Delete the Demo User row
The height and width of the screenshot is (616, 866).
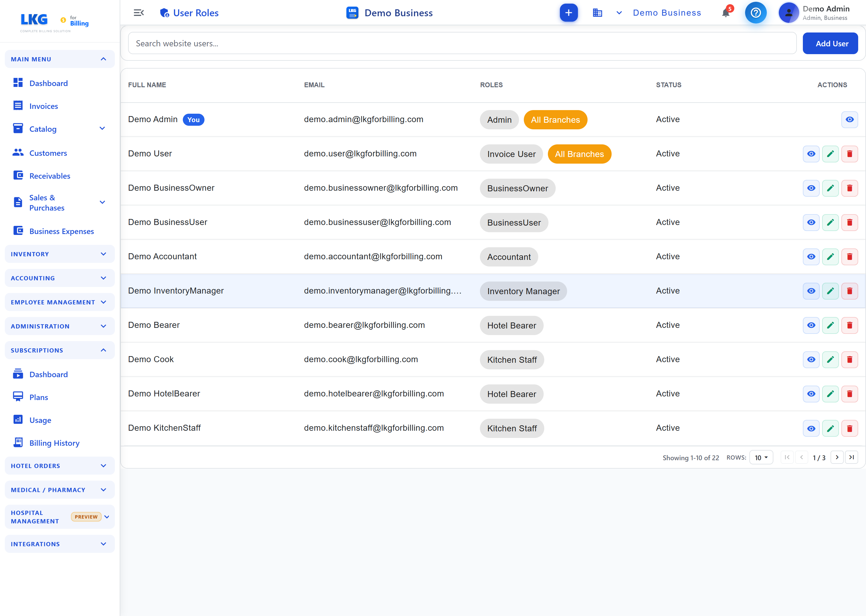[849, 154]
